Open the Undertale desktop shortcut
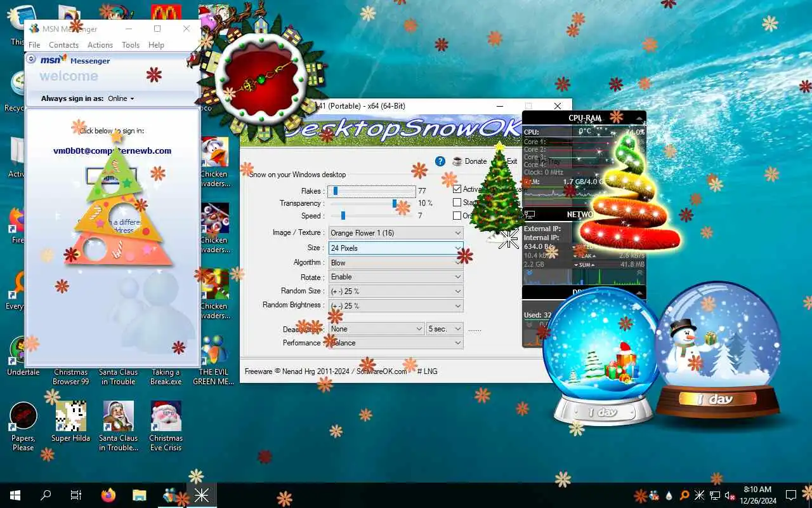812x508 pixels. [23, 356]
